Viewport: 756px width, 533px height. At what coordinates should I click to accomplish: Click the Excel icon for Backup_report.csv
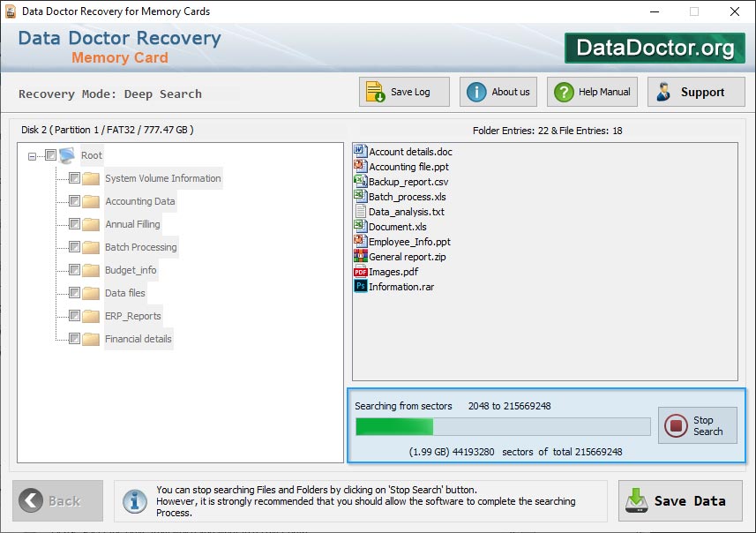click(360, 182)
